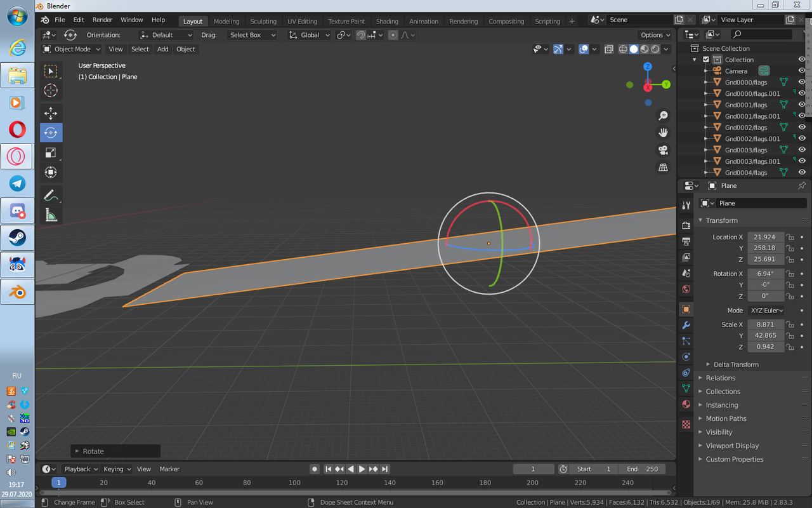Open the View Layer properties tab
812x508 pixels.
pos(686,257)
